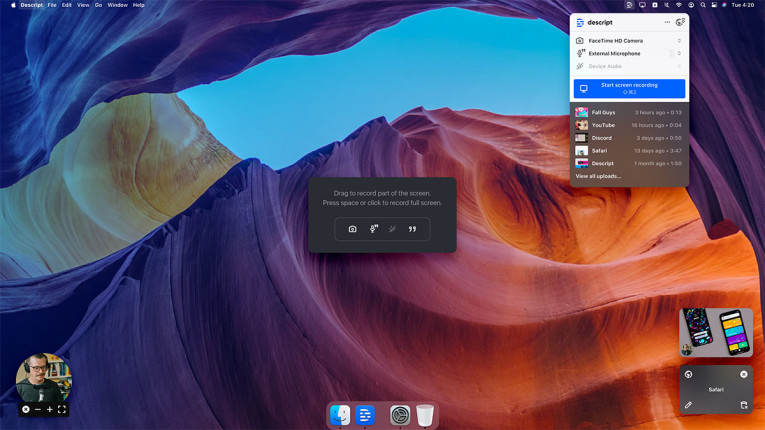Click Start screen recording button
Image resolution: width=765 pixels, height=430 pixels.
[x=629, y=88]
